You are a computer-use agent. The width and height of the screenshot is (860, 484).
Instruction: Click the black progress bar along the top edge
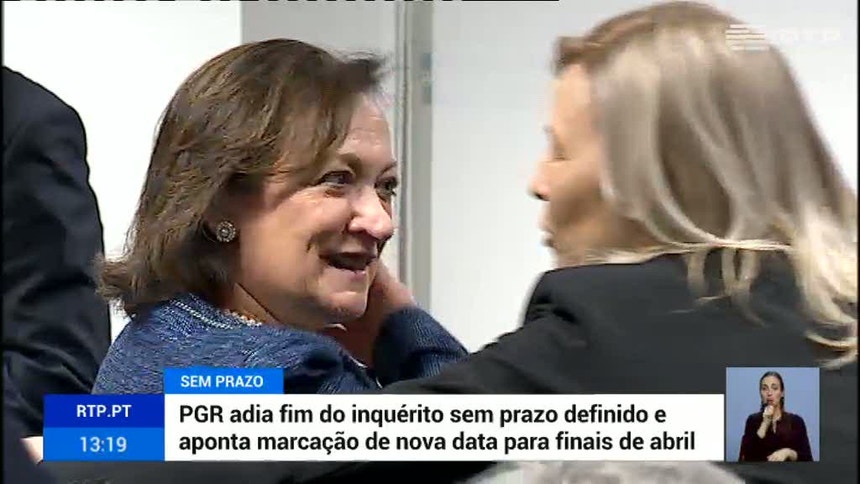pos(280,1)
